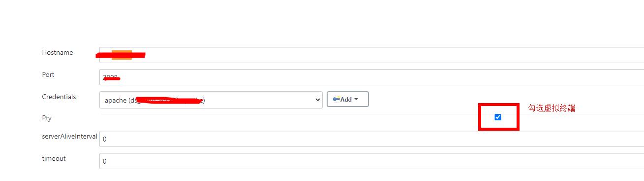Image resolution: width=644 pixels, height=181 pixels.
Task: Click into the serverAliveInterval input field
Action: pyautogui.click(x=371, y=139)
